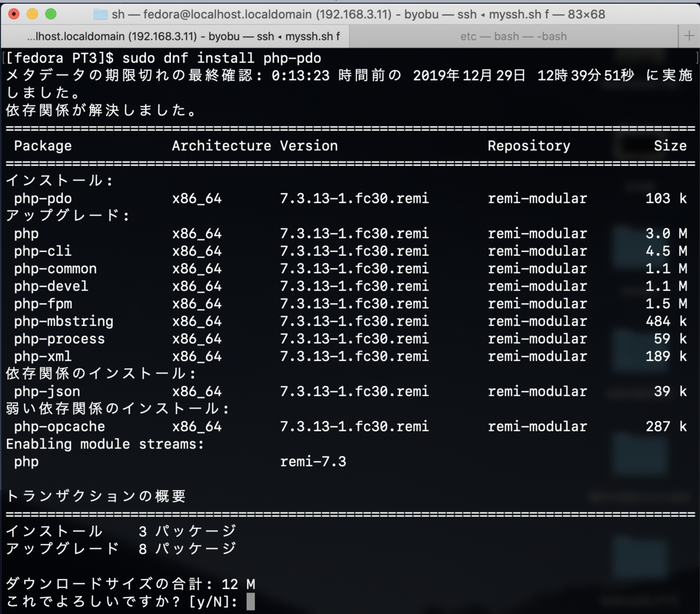Click the remi-7.3 module stream text

point(313,461)
